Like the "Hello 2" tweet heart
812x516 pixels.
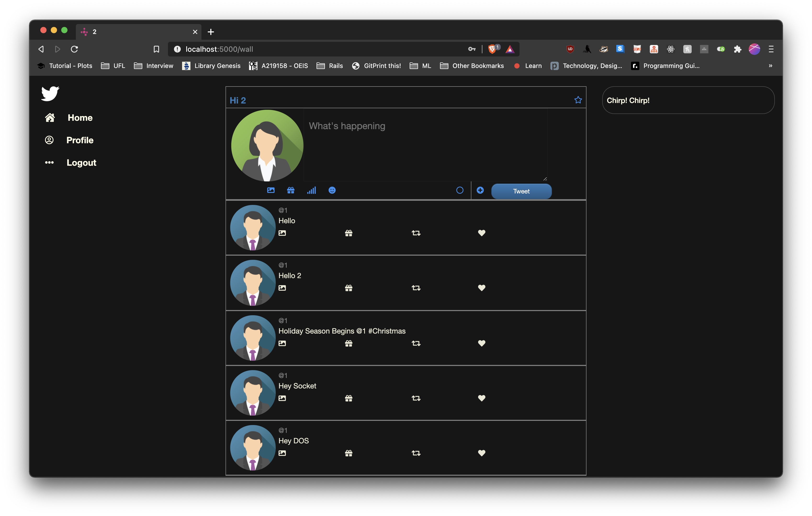point(482,288)
